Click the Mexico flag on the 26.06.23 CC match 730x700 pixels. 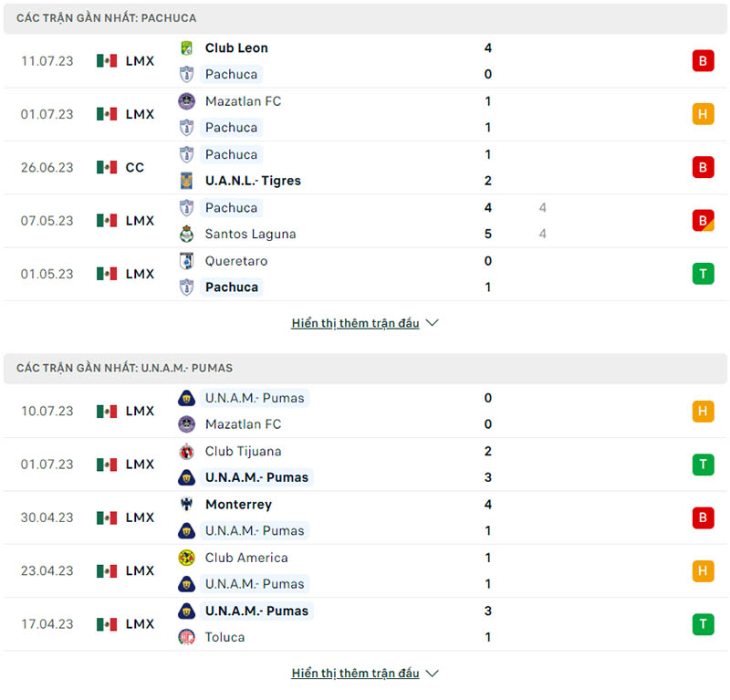pos(107,168)
